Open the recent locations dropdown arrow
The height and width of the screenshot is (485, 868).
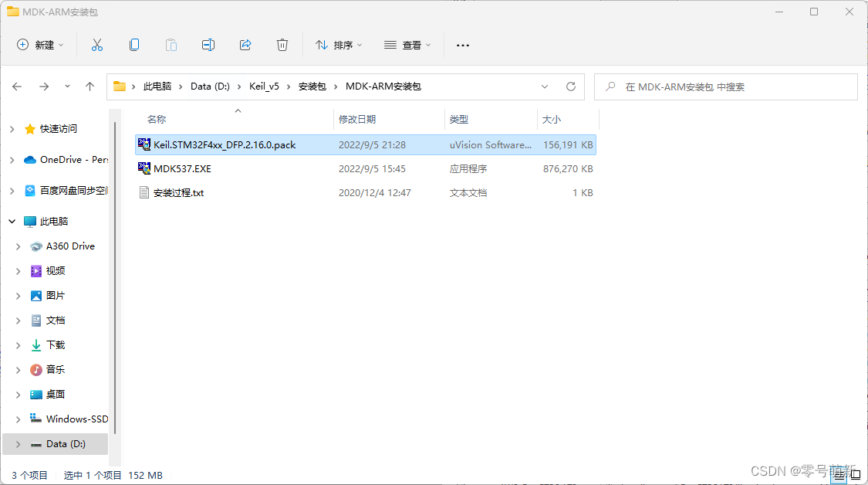(67, 86)
